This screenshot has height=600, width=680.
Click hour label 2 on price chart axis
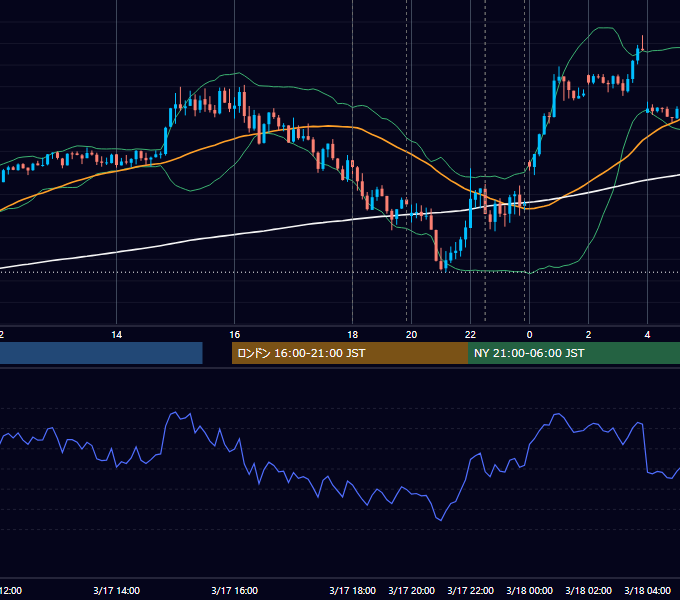(588, 335)
